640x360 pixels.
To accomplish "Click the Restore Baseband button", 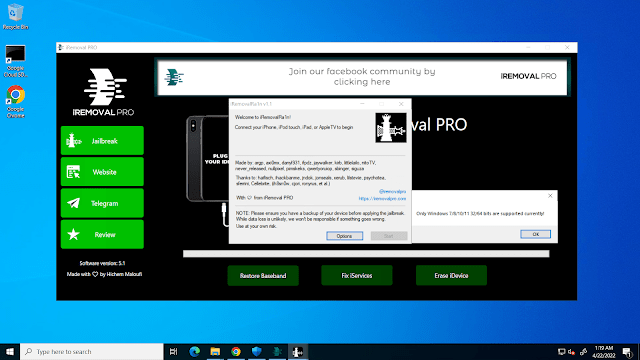I will [x=263, y=276].
